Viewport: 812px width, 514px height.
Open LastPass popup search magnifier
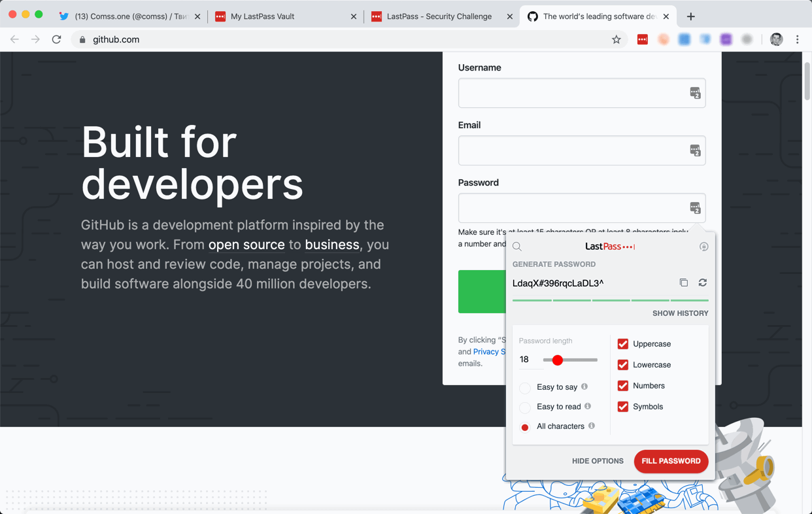[517, 247]
